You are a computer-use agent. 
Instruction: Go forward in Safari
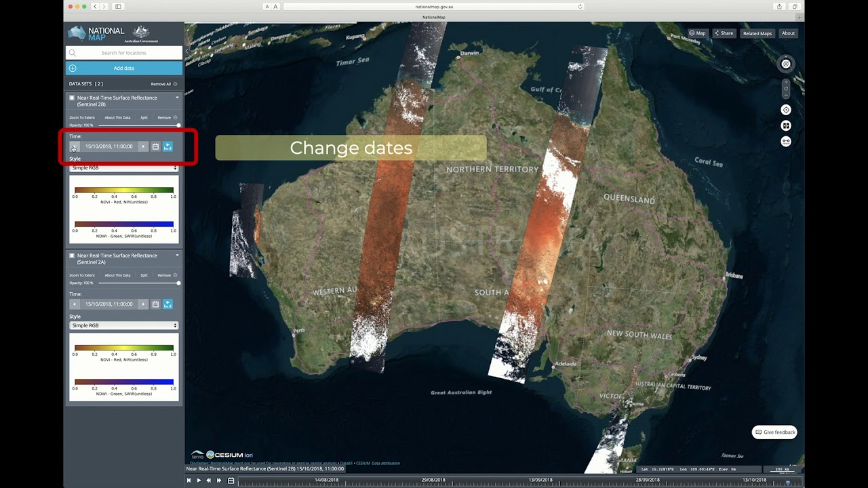pos(104,6)
